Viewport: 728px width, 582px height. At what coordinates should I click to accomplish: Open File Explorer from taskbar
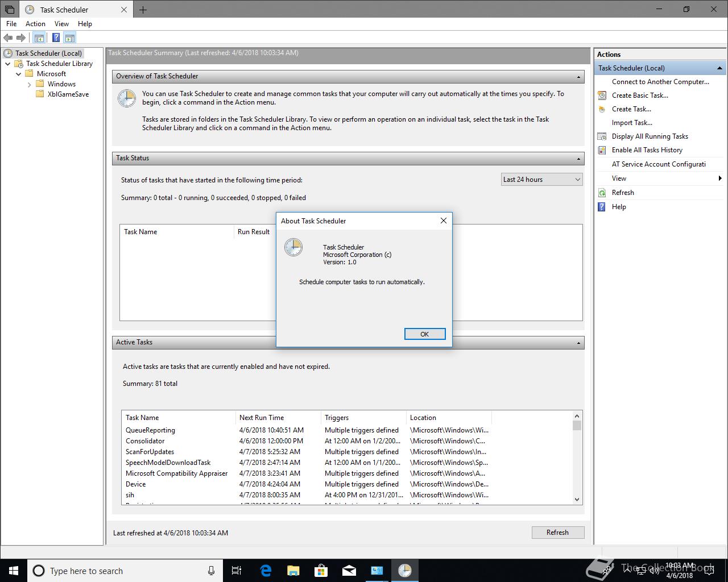293,571
